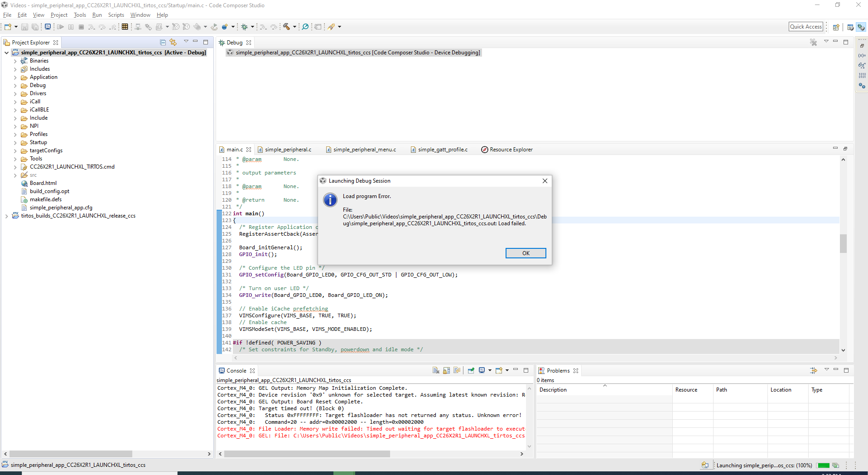This screenshot has width=868, height=475.
Task: Click the New file toolbar icon
Action: click(8, 27)
